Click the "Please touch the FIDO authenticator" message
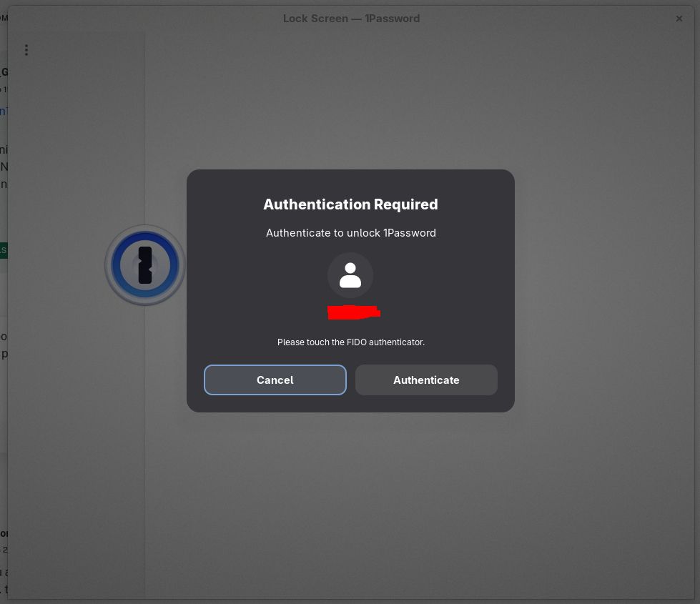Screen dimensions: 700x604 pyautogui.click(x=350, y=342)
